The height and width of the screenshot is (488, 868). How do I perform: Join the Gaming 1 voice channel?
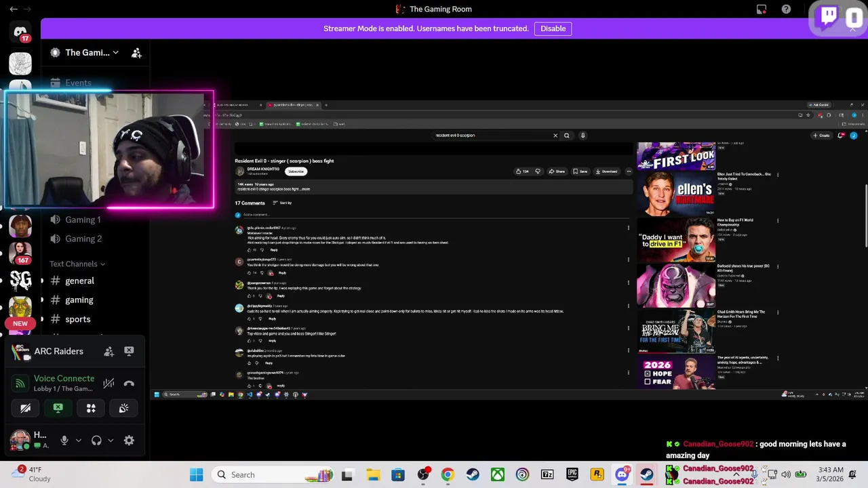point(83,220)
